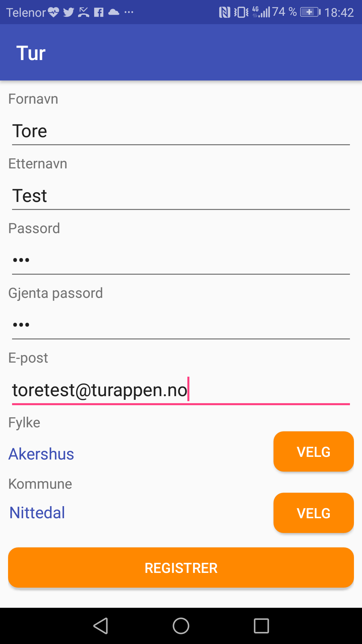The width and height of the screenshot is (362, 644).
Task: Open Fylke selection with VELG button
Action: (313, 451)
